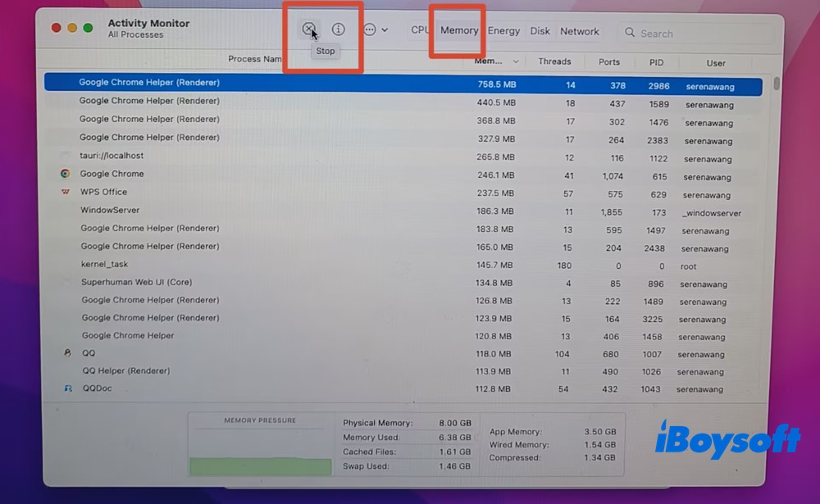This screenshot has width=820, height=504.
Task: Sort by Threads column header
Action: click(x=554, y=61)
